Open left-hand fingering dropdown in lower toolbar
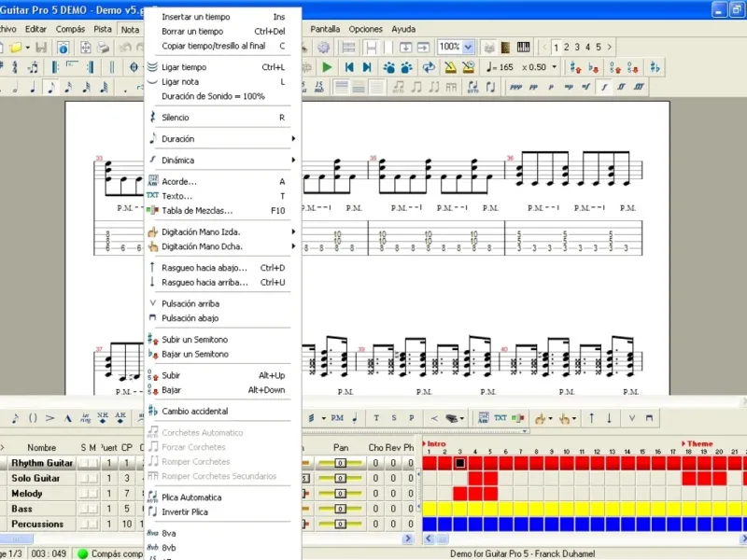 pos(550,418)
